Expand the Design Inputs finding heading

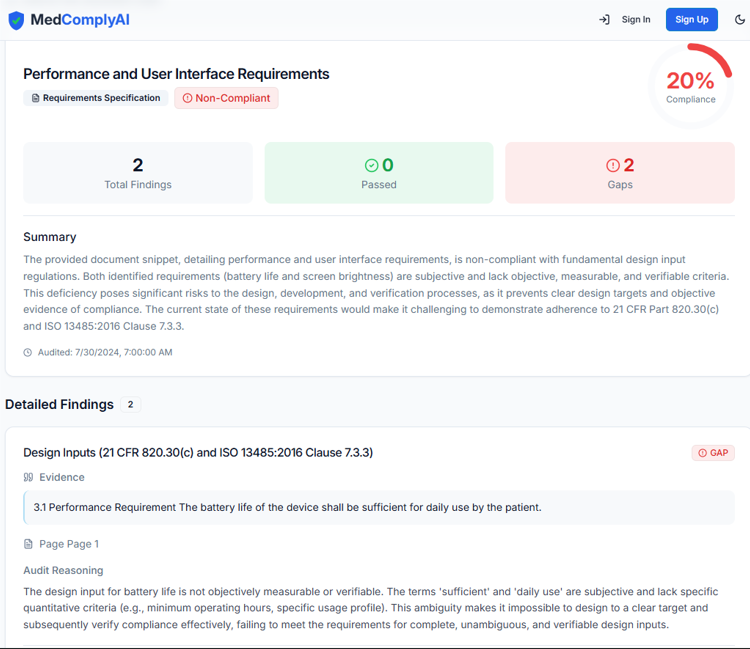(198, 453)
